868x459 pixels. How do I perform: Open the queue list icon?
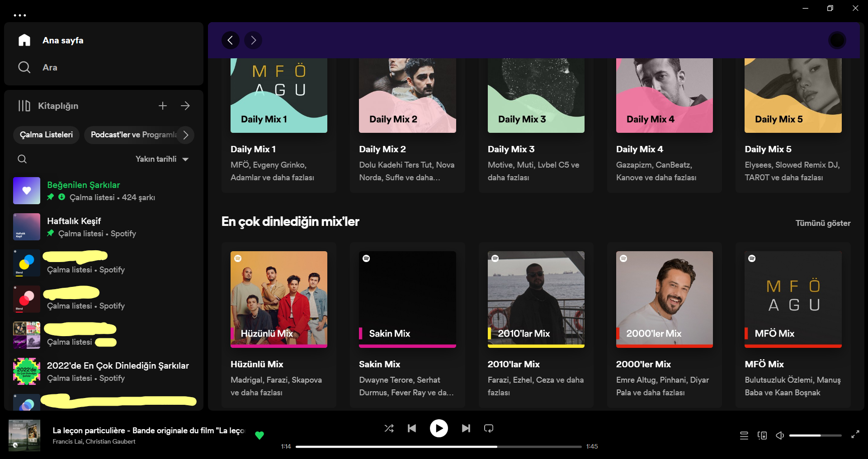(x=744, y=436)
